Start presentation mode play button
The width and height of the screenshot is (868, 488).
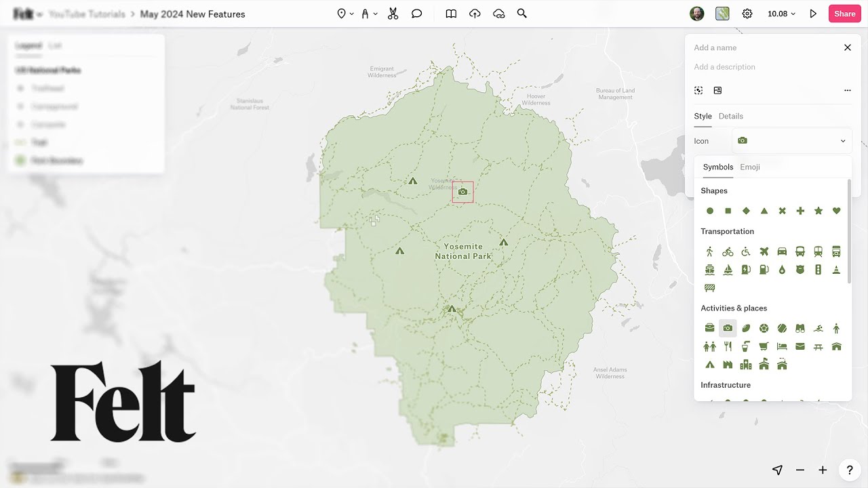(813, 14)
